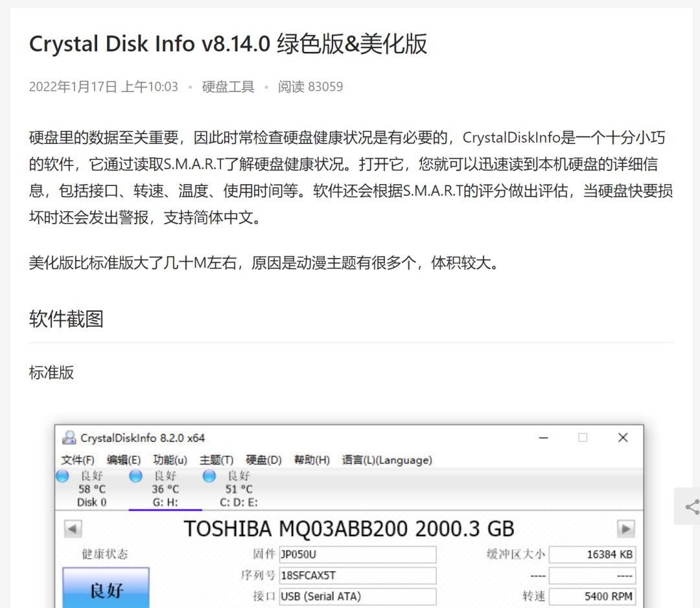700x608 pixels.
Task: Select C: D: E: drive status orb
Action: 209,476
